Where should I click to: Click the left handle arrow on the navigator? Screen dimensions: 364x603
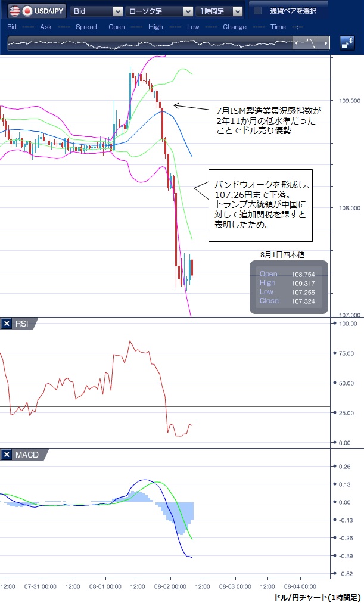point(295,43)
